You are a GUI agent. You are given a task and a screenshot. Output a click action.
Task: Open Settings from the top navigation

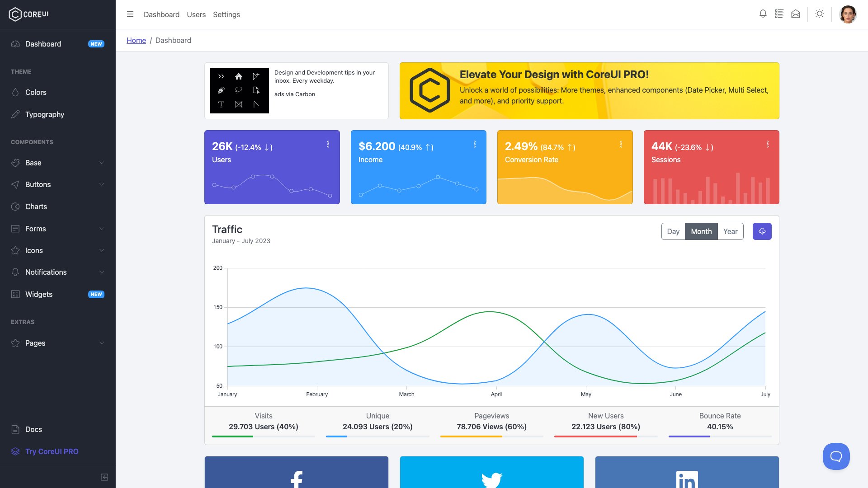point(226,14)
